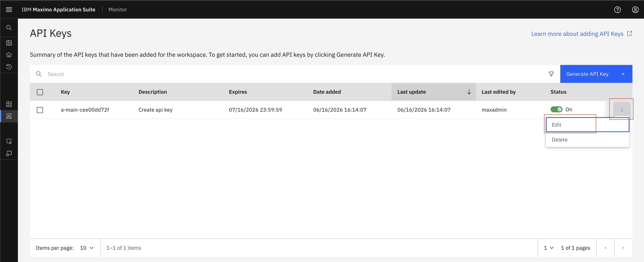The image size is (644, 262).
Task: Click the external link icon beside Learn more
Action: coord(629,34)
